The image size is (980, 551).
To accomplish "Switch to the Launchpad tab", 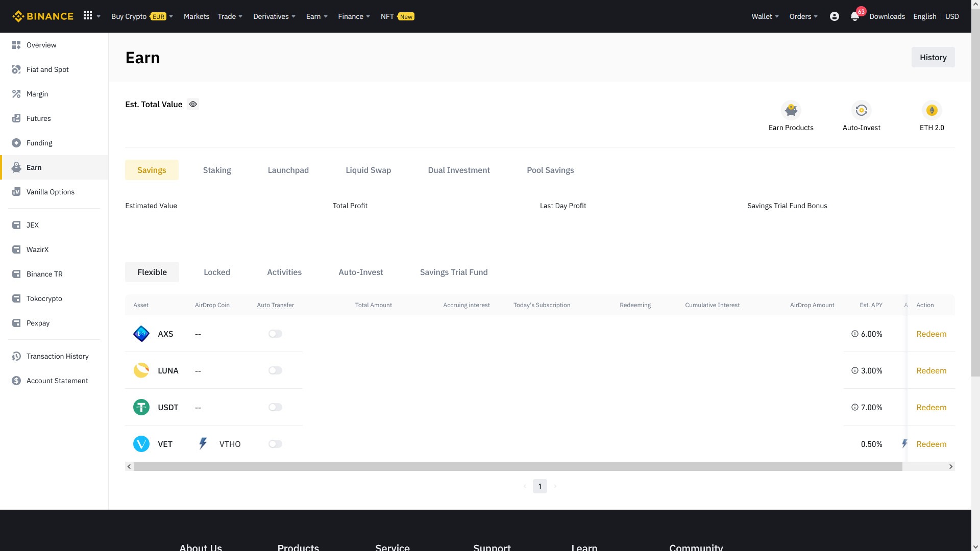I will tap(288, 170).
